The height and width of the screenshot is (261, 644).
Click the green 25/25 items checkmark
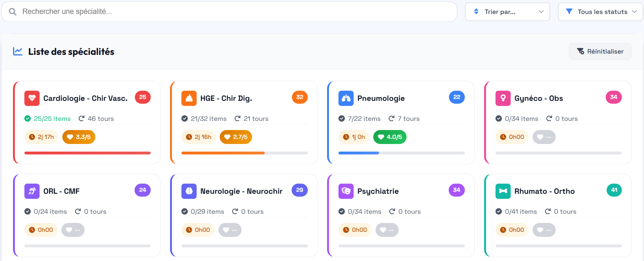[x=28, y=119]
